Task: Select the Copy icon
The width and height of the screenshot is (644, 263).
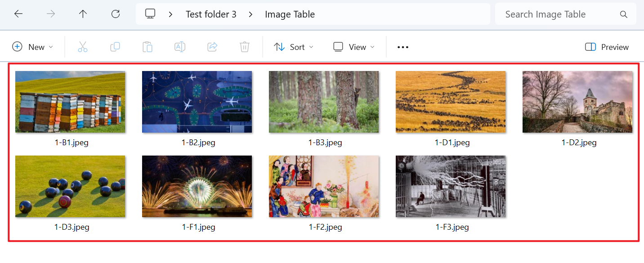Action: pos(115,46)
